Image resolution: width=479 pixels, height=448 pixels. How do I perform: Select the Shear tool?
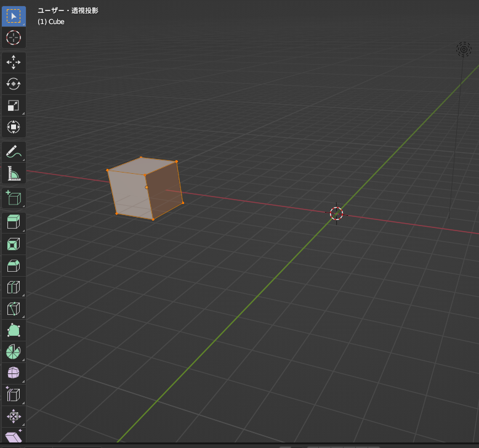coord(14,436)
